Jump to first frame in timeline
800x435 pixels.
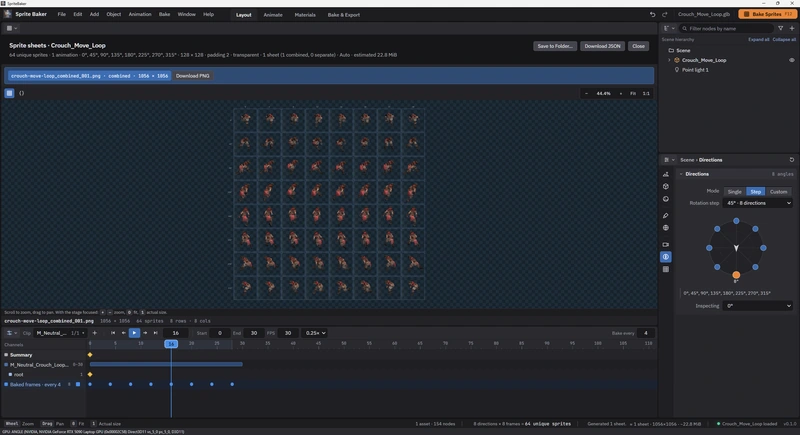(113, 333)
